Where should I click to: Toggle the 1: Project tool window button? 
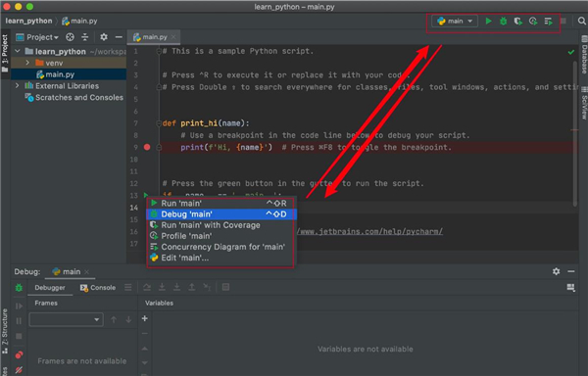[x=5, y=53]
